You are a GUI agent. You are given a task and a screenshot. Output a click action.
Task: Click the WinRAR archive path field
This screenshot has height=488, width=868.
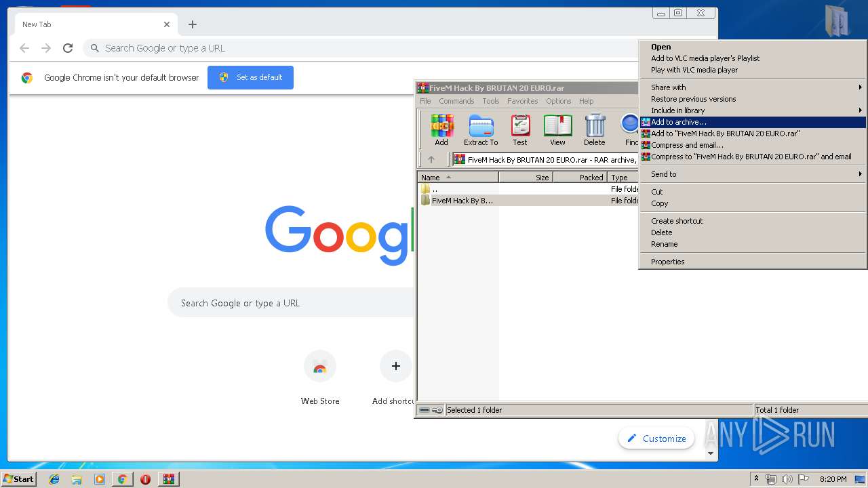click(x=545, y=160)
